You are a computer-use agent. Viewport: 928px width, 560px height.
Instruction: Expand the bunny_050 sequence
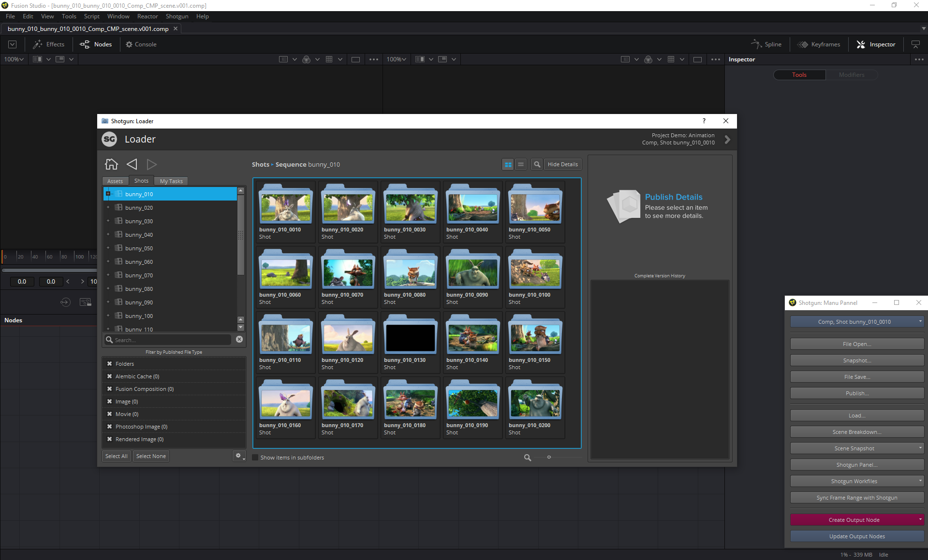pos(108,248)
